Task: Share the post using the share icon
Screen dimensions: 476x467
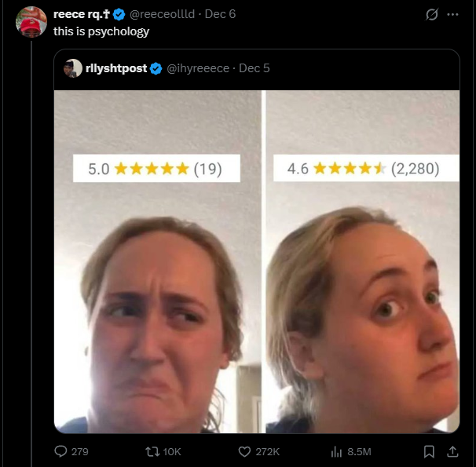Action: [452, 451]
